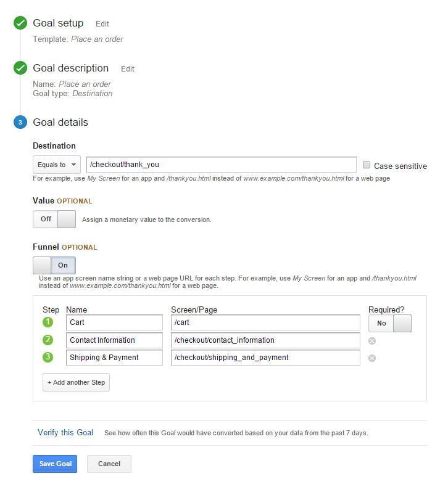Edit the Goal setup section
This screenshot has width=448, height=492.
click(102, 24)
